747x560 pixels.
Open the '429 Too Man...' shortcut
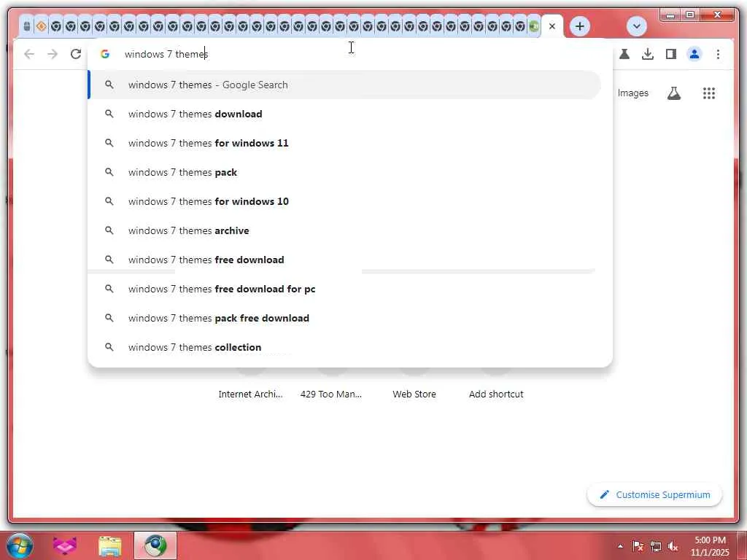pyautogui.click(x=331, y=394)
